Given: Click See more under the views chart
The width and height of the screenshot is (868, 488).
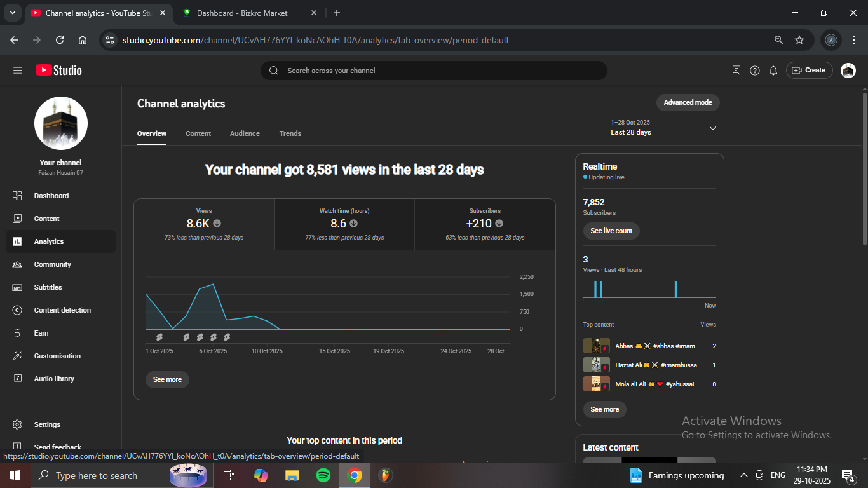Looking at the screenshot, I should pos(167,379).
